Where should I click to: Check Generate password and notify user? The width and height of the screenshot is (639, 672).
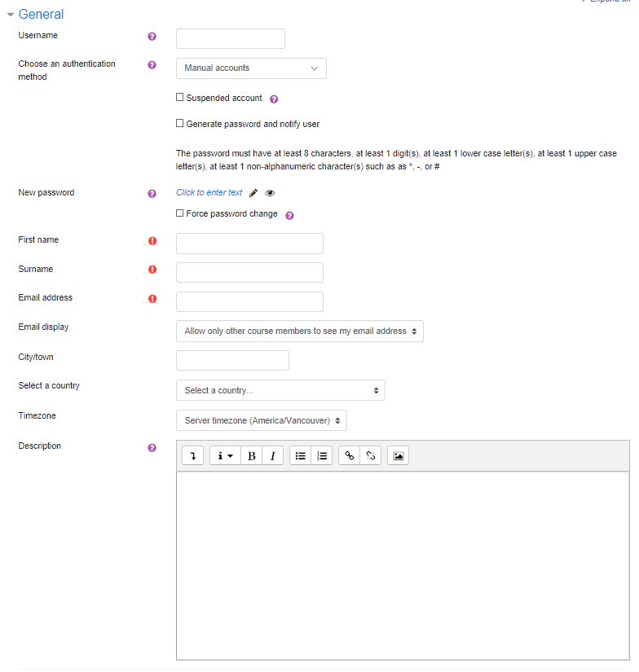179,123
